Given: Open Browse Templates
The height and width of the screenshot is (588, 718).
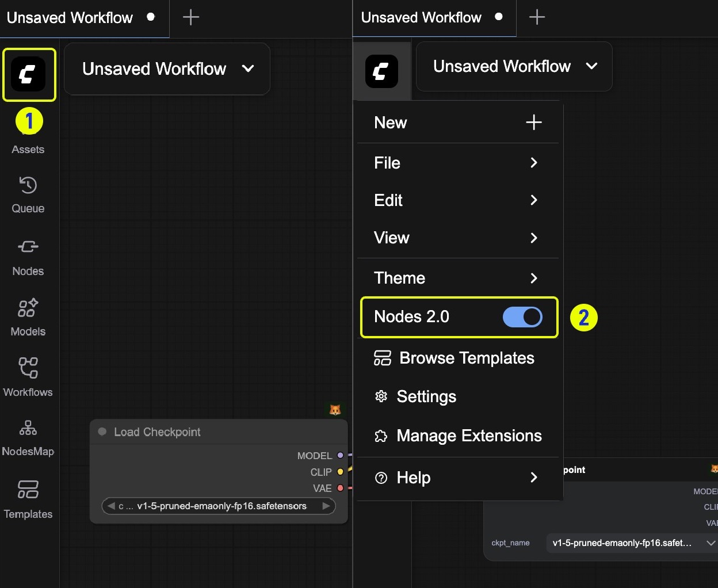Looking at the screenshot, I should [x=457, y=358].
